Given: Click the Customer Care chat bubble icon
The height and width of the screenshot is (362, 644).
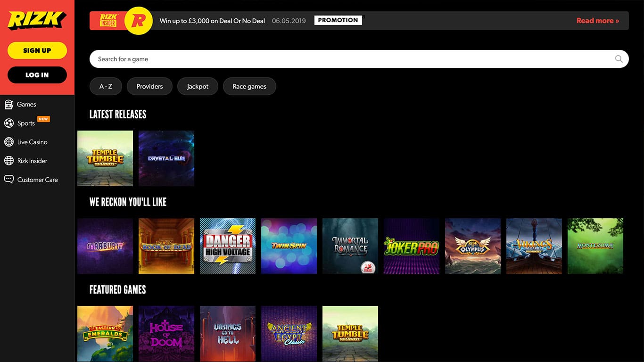Looking at the screenshot, I should tap(8, 180).
